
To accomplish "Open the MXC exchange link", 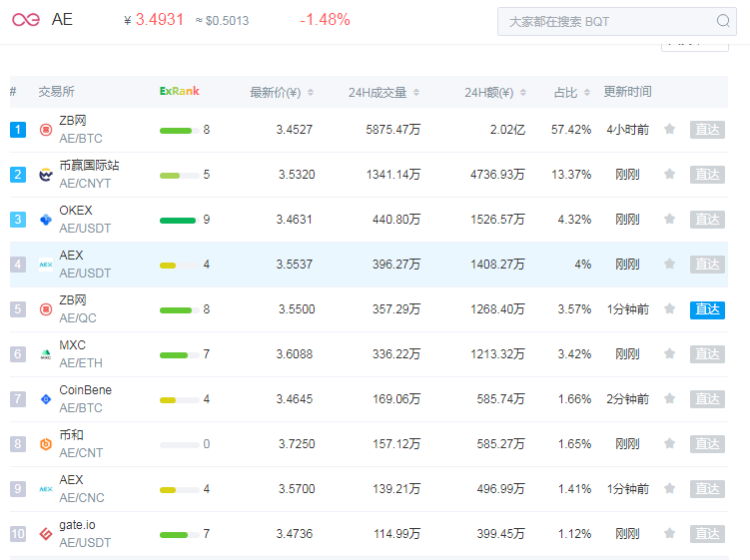I will [72, 344].
